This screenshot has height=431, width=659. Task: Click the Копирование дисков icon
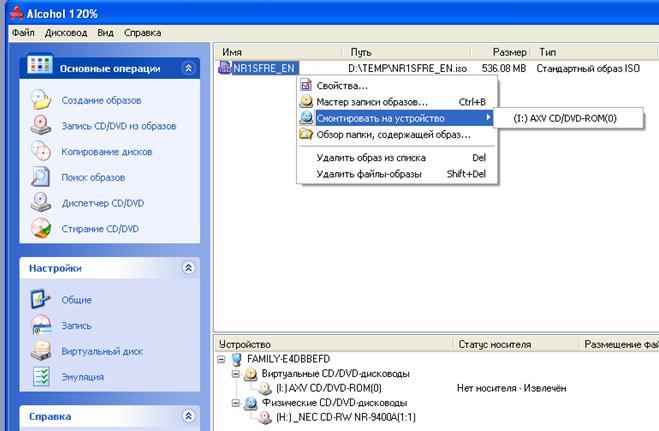pos(40,151)
